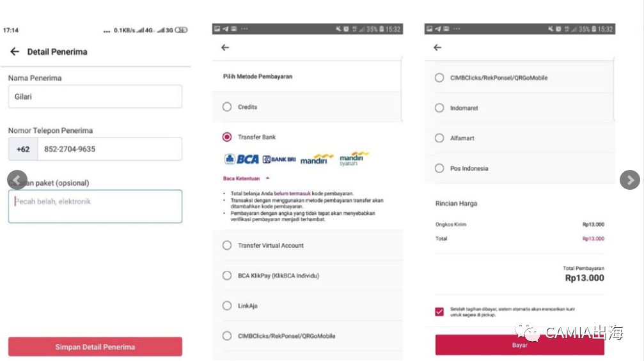Select the Indomaret payment option
The height and width of the screenshot is (361, 644).
click(x=439, y=108)
